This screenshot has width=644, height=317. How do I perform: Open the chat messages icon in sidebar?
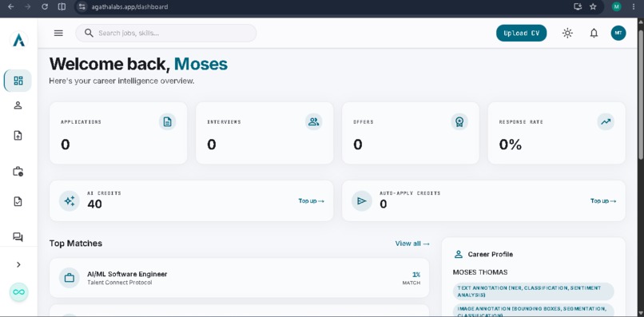(18, 237)
